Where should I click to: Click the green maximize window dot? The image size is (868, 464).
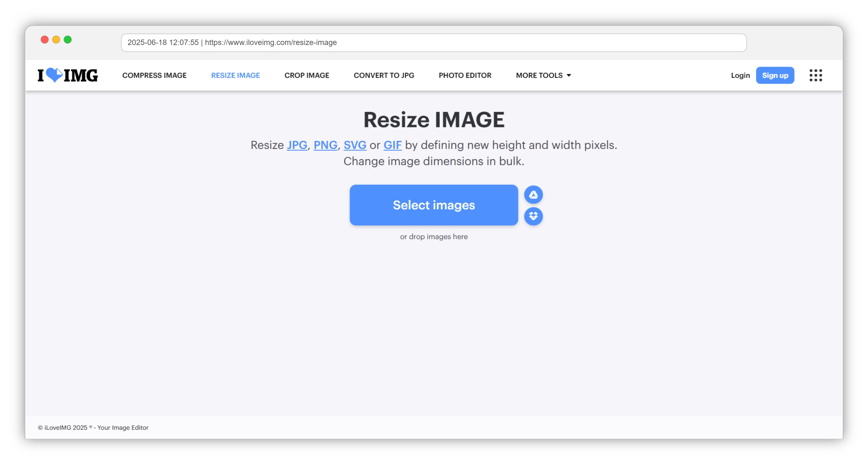[68, 40]
